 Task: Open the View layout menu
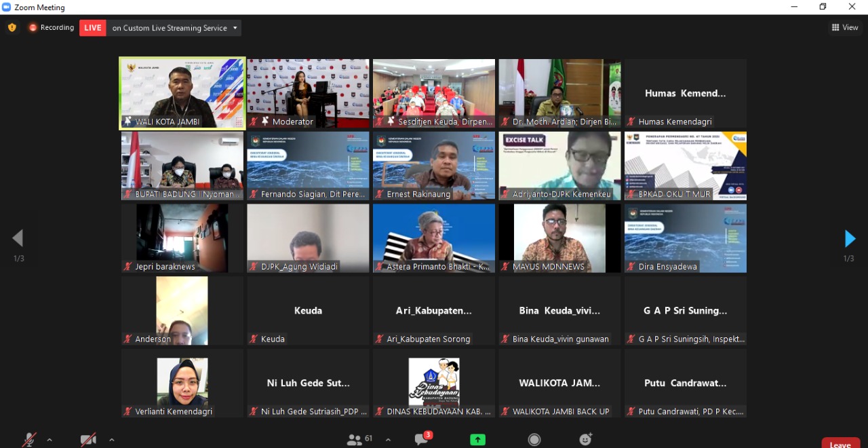pyautogui.click(x=845, y=28)
